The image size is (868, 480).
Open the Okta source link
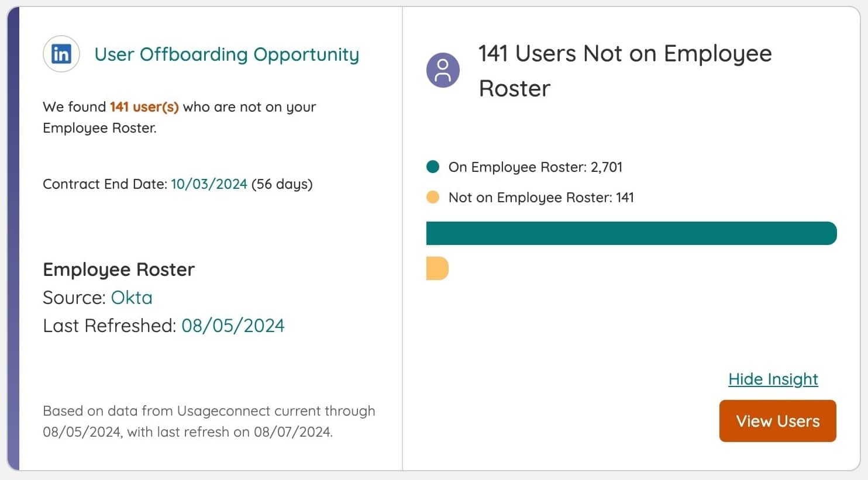(132, 298)
